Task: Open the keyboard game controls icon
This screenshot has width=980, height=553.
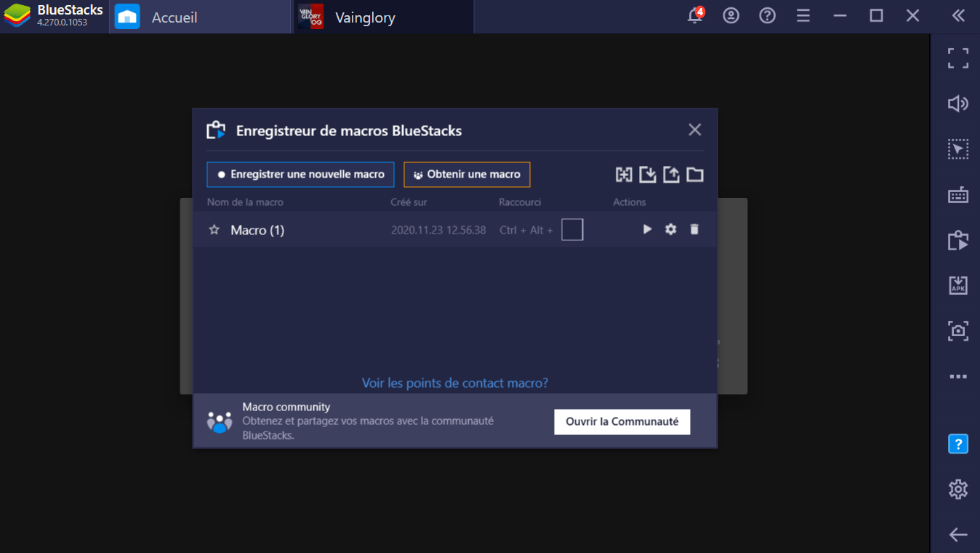Action: (958, 195)
